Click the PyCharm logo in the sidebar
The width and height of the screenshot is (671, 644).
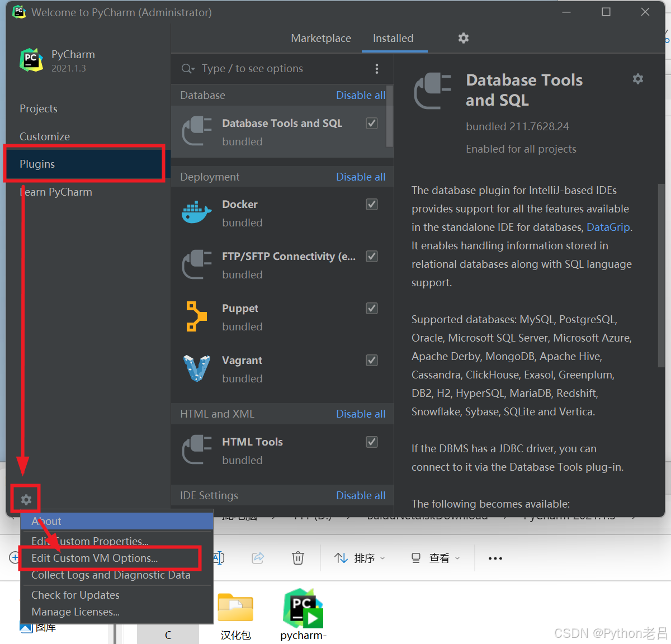(31, 60)
